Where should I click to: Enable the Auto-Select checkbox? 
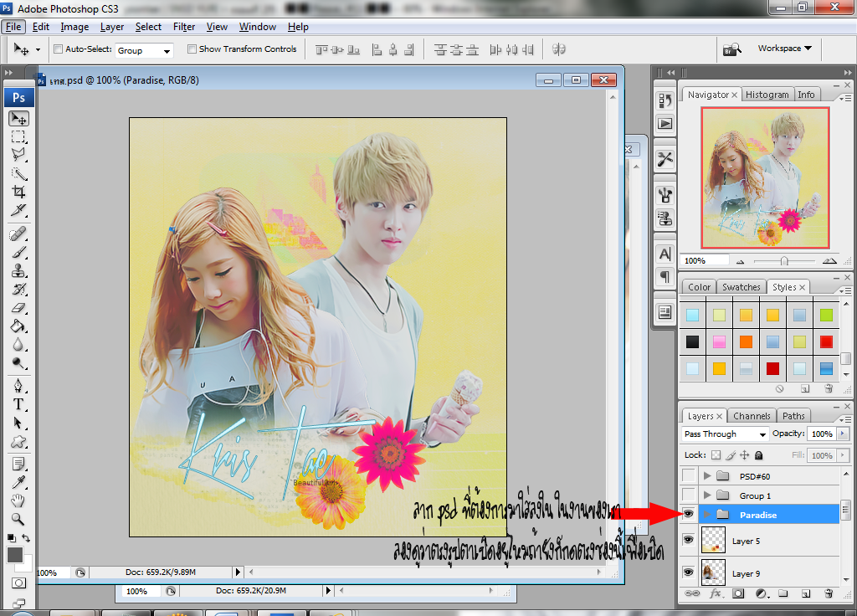58,49
